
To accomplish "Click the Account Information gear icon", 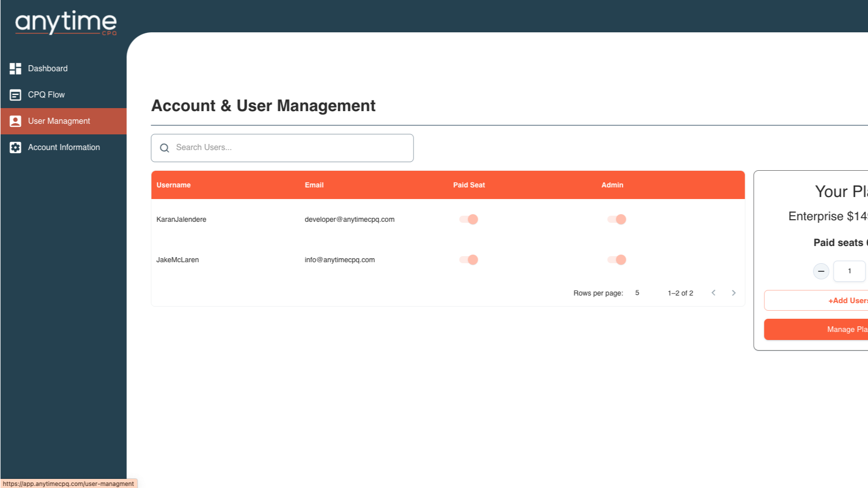I will point(15,148).
